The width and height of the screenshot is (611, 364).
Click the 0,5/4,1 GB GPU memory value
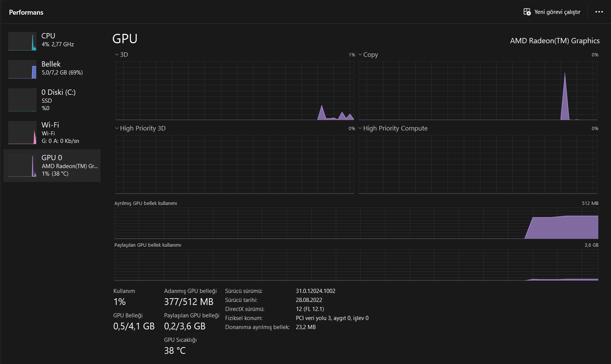(x=134, y=326)
